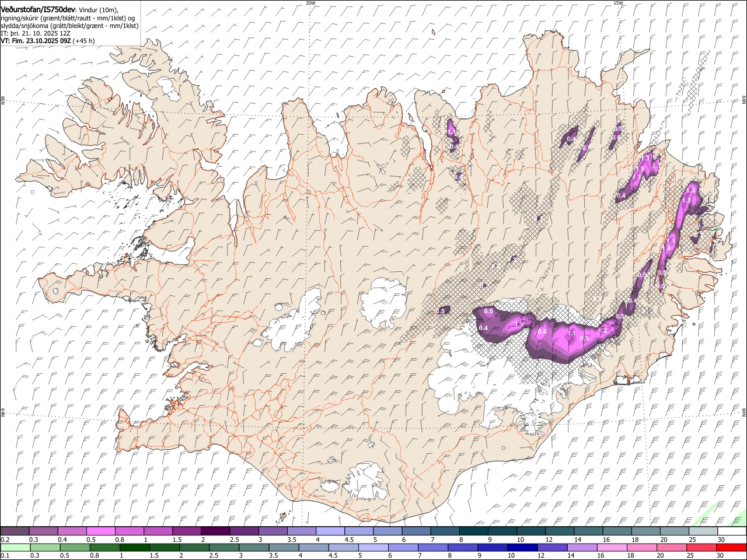The image size is (747, 560).
Task: Pick the pale lavender swatch labeled 4 in purple row
Action: (330, 531)
